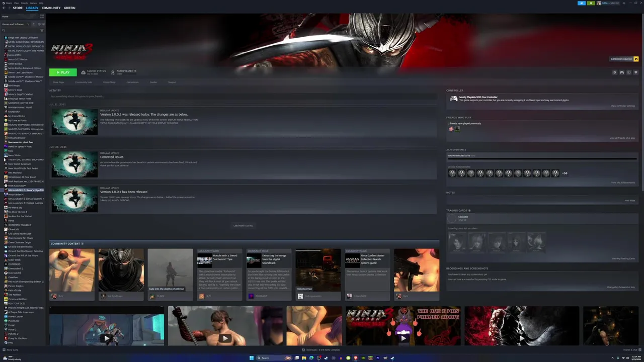Click Windows Start button on taskbar
The height and width of the screenshot is (362, 644).
click(252, 358)
